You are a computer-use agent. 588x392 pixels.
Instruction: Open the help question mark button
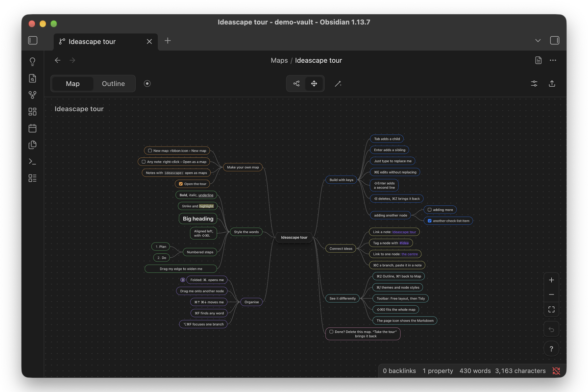pos(551,349)
